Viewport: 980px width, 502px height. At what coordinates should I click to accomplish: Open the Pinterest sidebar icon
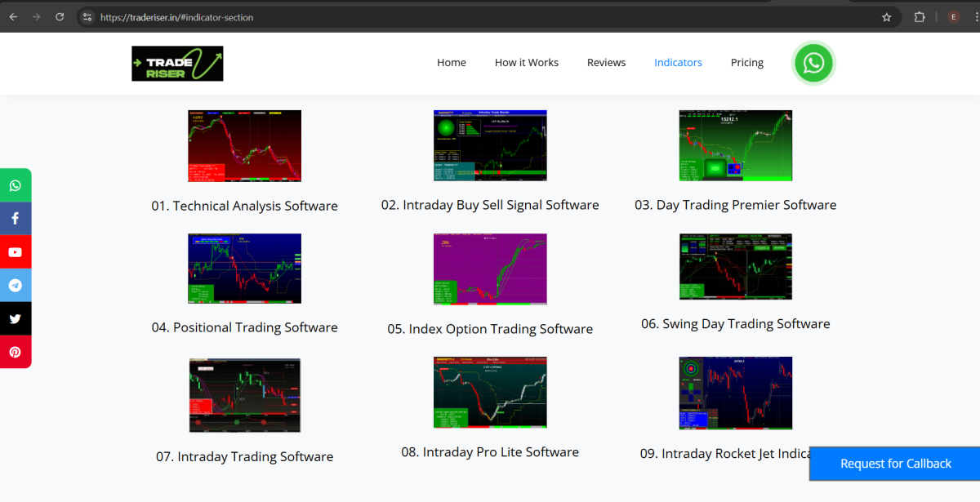16,352
